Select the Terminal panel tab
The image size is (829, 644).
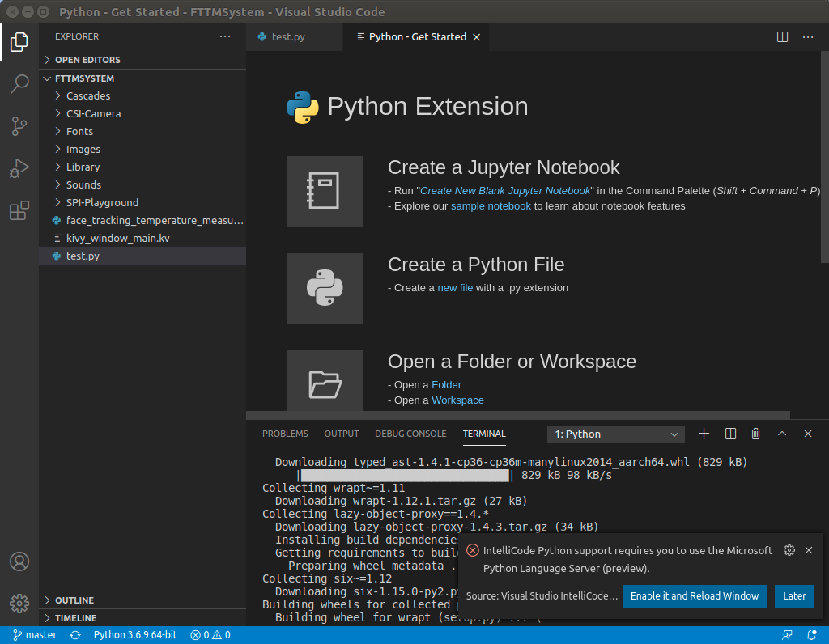[x=484, y=434]
